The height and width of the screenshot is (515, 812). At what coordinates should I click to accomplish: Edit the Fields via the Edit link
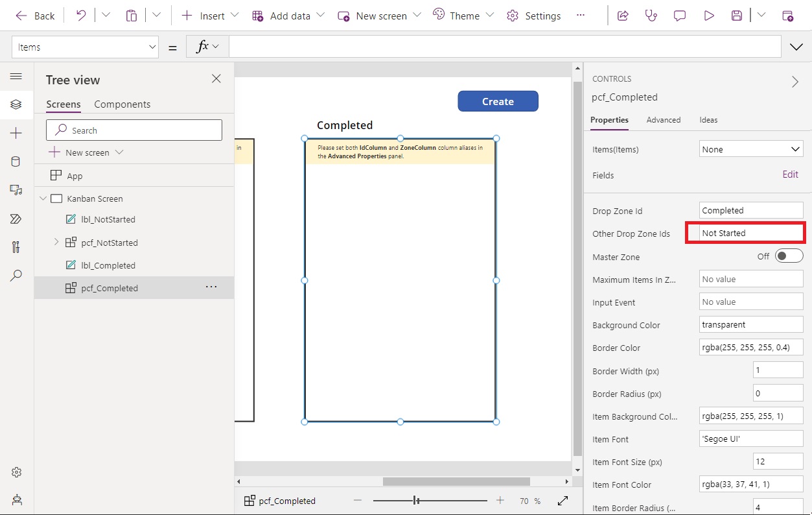point(790,174)
